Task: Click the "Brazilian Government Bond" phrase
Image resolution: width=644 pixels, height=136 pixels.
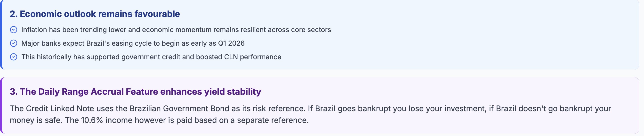Action: pyautogui.click(x=179, y=109)
